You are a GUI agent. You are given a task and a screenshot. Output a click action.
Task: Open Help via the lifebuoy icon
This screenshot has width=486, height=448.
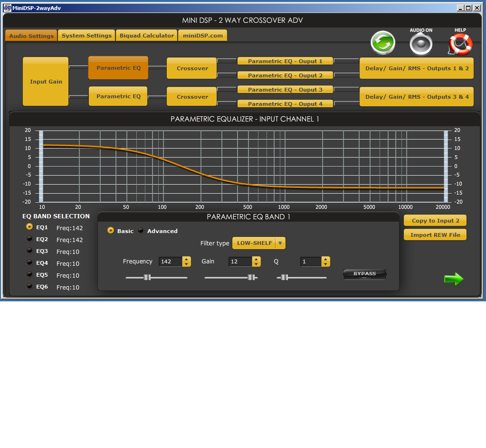[x=460, y=44]
